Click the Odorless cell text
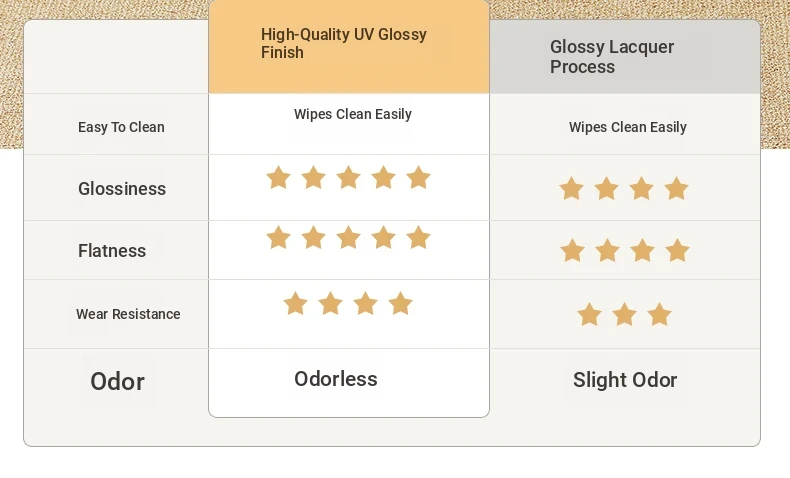 336,379
